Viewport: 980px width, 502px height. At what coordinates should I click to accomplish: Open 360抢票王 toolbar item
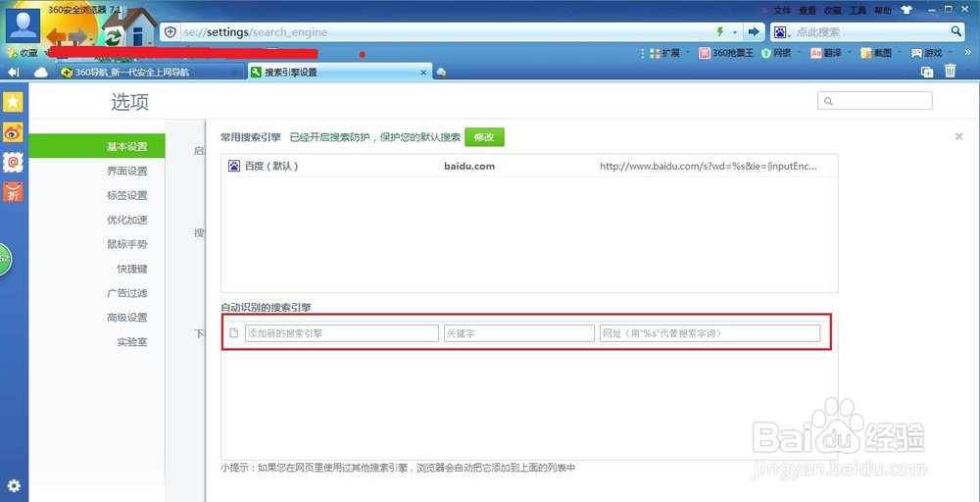pyautogui.click(x=725, y=53)
